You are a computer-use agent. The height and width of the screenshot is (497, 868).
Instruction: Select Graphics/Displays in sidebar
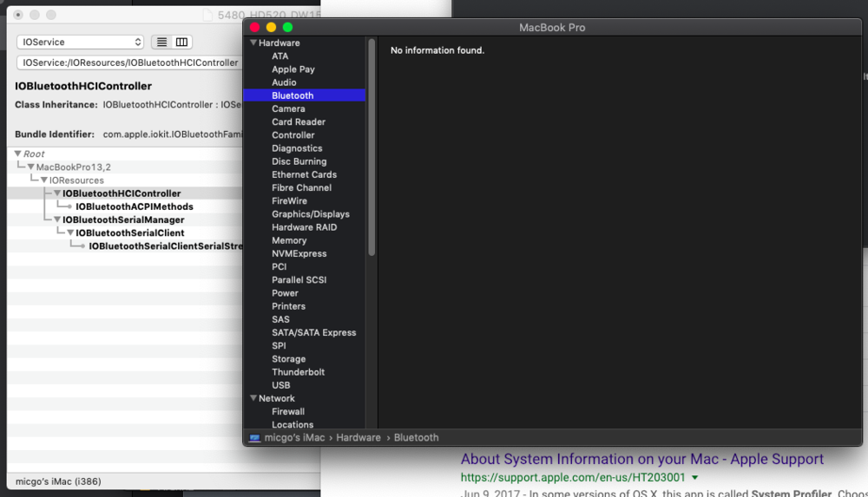pyautogui.click(x=310, y=214)
